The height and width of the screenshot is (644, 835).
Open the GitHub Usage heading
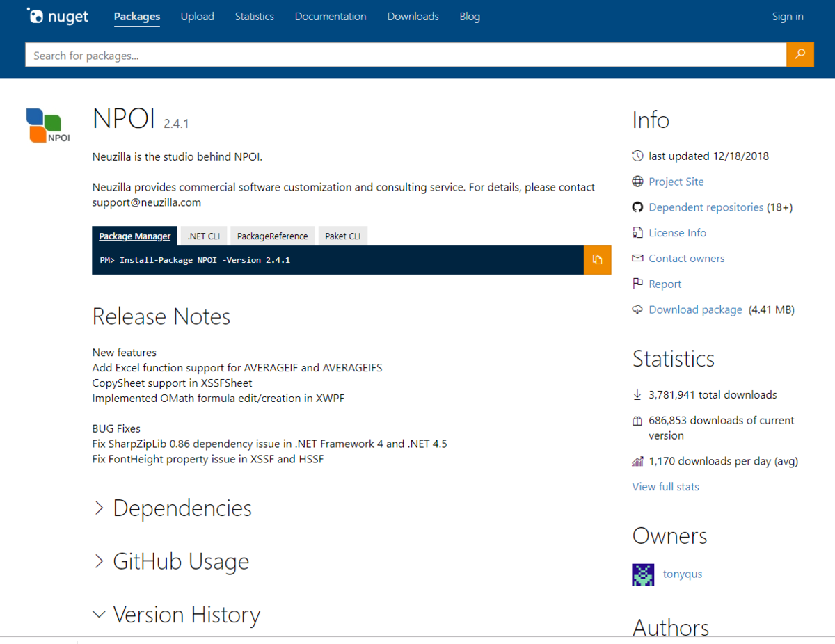point(181,561)
